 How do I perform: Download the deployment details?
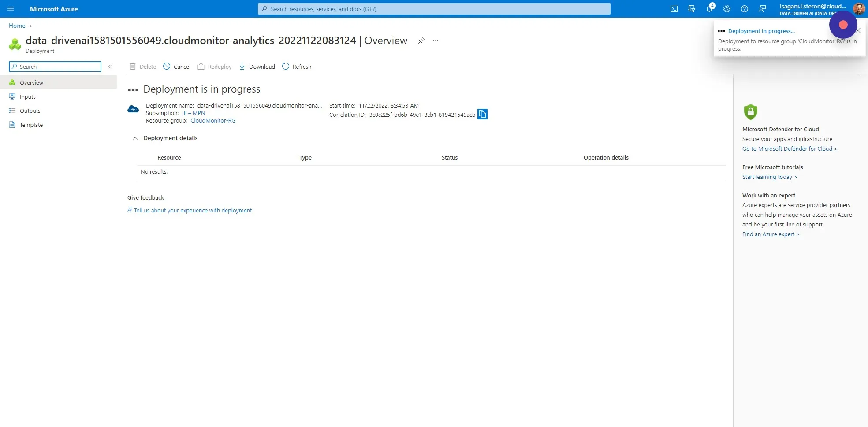pos(257,67)
